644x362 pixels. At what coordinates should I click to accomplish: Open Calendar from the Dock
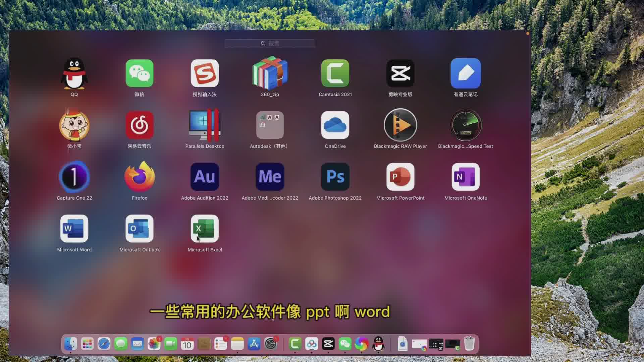tap(187, 344)
